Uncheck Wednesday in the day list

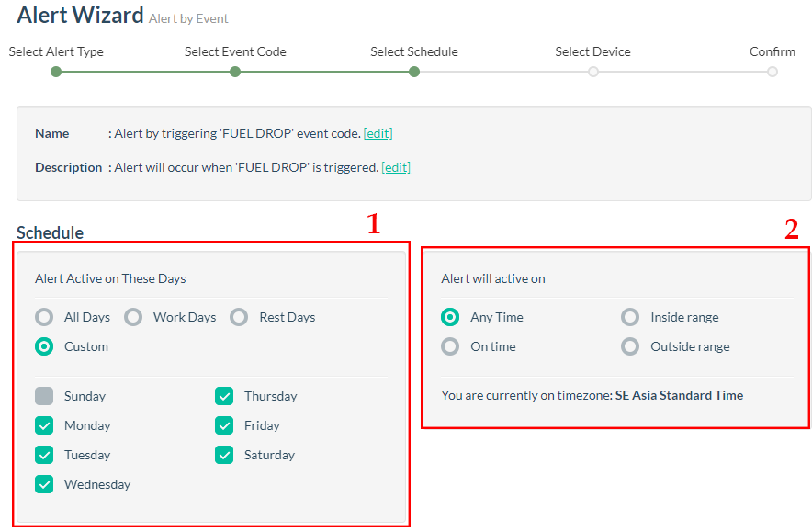point(44,484)
